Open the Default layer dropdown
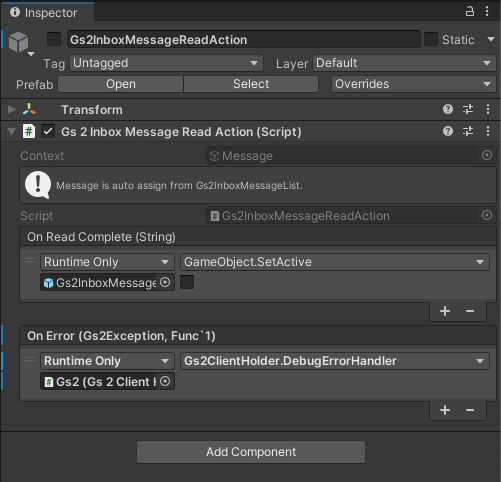 click(x=404, y=63)
